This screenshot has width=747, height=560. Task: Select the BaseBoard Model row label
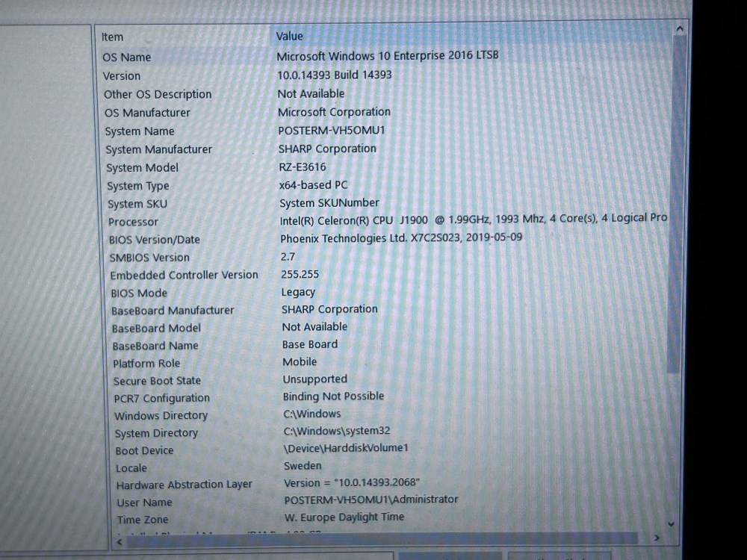click(156, 328)
